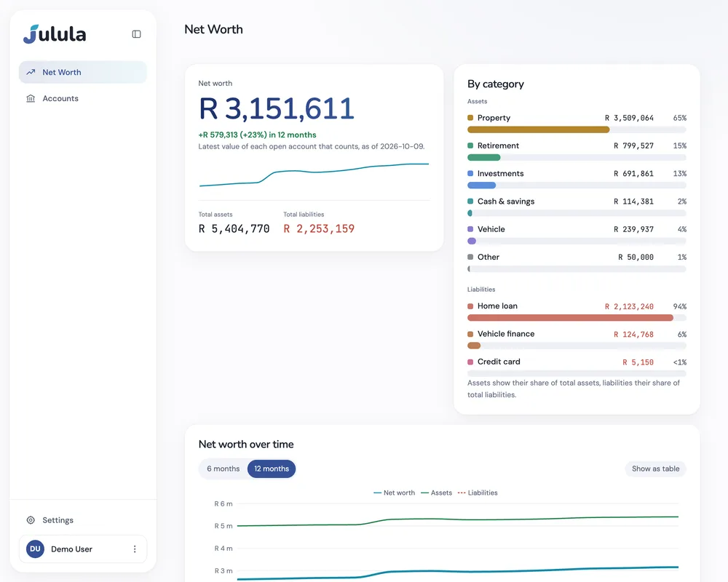Click the By category heading
The height and width of the screenshot is (582, 728).
click(x=495, y=84)
